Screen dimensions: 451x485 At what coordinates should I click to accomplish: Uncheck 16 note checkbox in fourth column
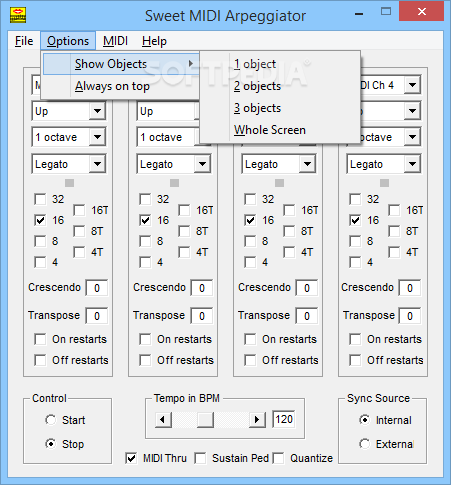click(355, 220)
